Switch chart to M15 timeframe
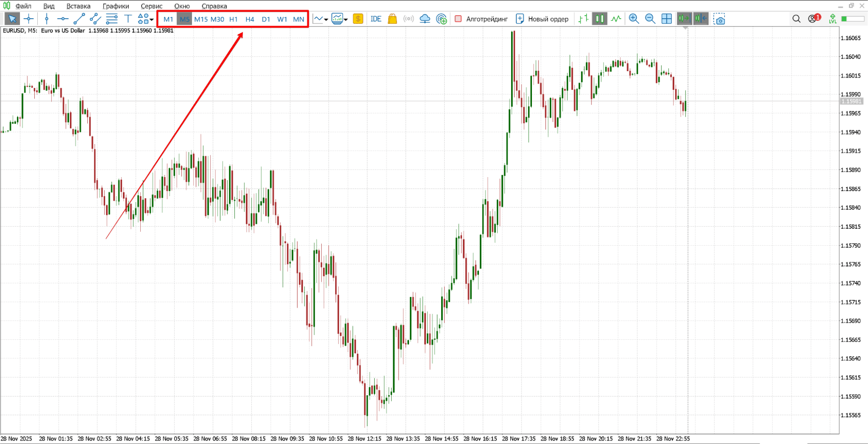 coord(201,19)
